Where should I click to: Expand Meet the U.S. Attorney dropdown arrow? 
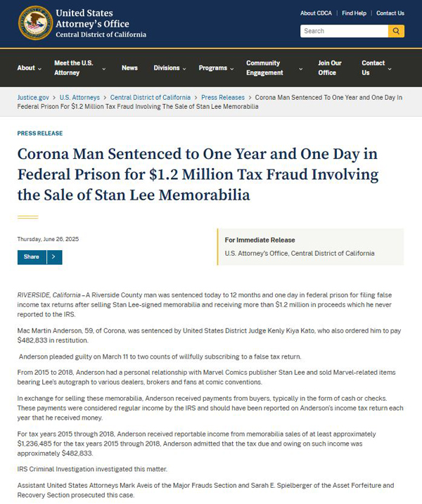[103, 69]
